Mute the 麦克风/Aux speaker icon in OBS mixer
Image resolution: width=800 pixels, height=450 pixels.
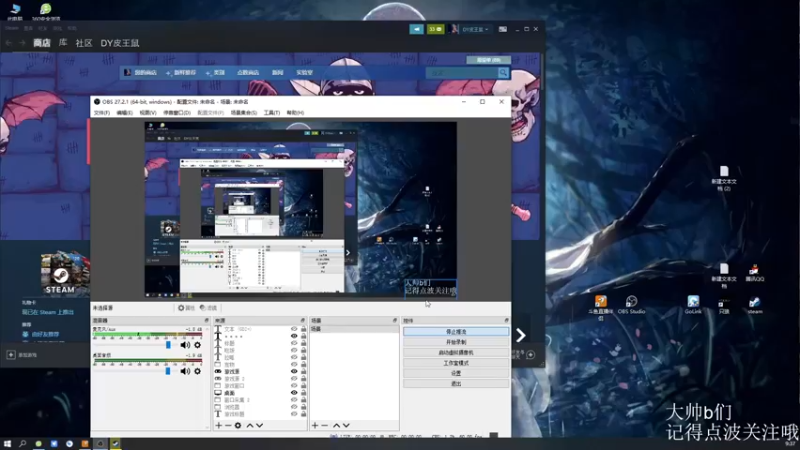click(185, 345)
